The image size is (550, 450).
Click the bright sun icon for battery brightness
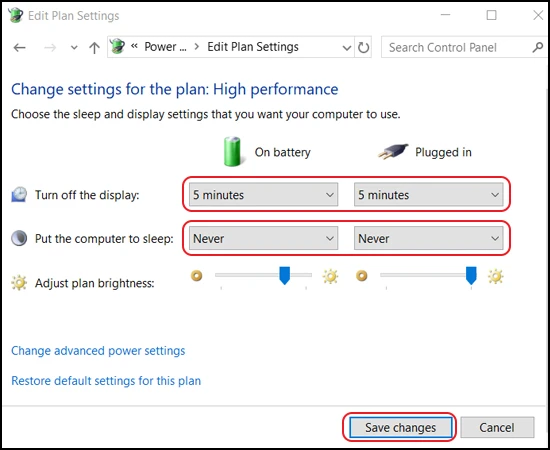coord(330,276)
